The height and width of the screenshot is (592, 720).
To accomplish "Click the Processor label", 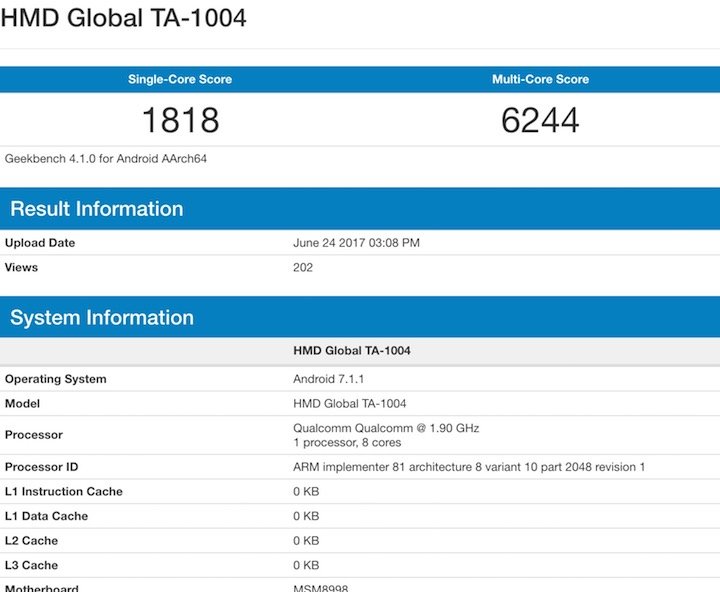I will tap(34, 434).
